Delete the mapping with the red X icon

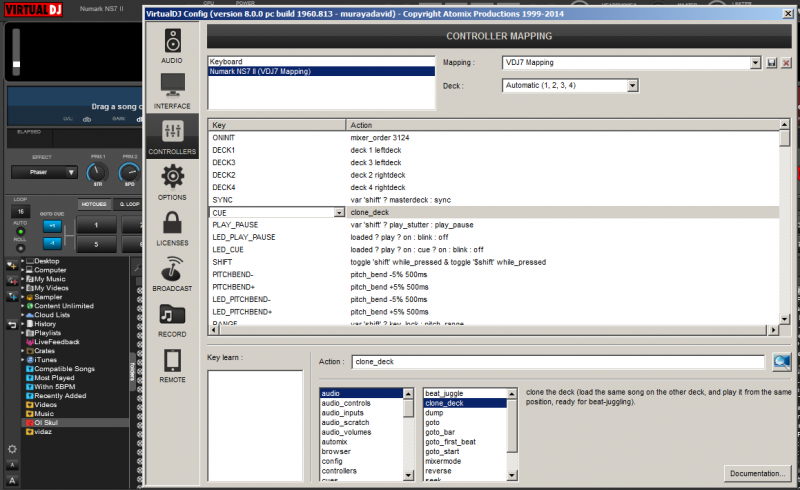pos(786,63)
